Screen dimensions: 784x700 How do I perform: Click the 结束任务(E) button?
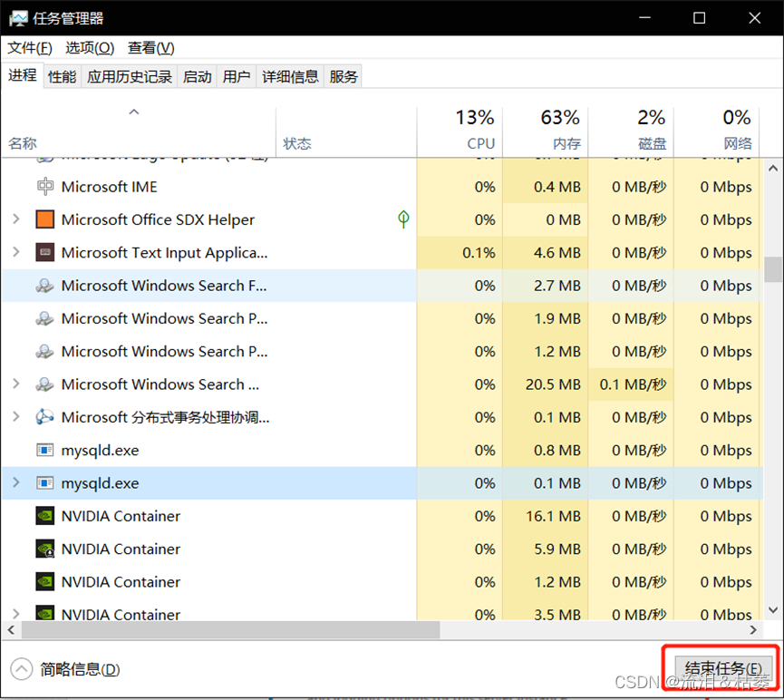pyautogui.click(x=723, y=669)
